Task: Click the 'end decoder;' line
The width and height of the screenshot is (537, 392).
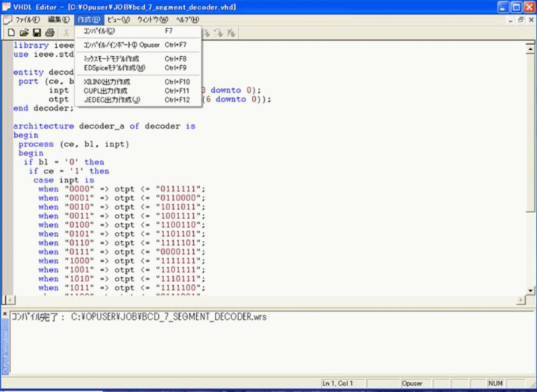Action: [43, 108]
